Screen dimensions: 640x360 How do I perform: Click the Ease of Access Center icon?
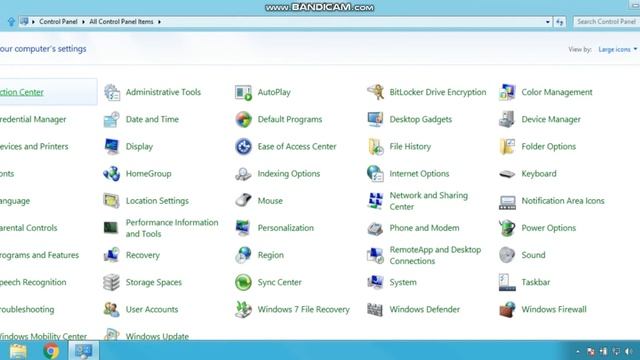[243, 147]
